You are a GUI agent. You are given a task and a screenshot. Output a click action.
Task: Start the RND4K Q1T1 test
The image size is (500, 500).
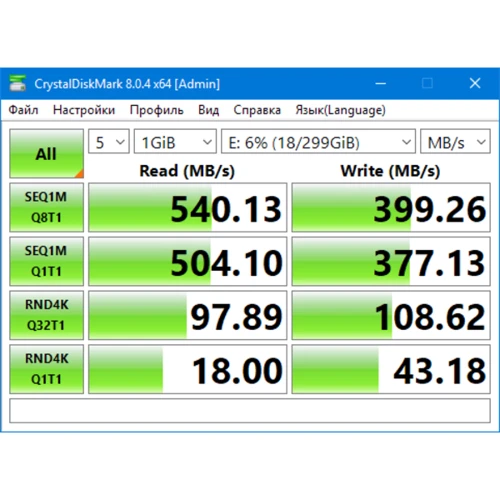(46, 369)
